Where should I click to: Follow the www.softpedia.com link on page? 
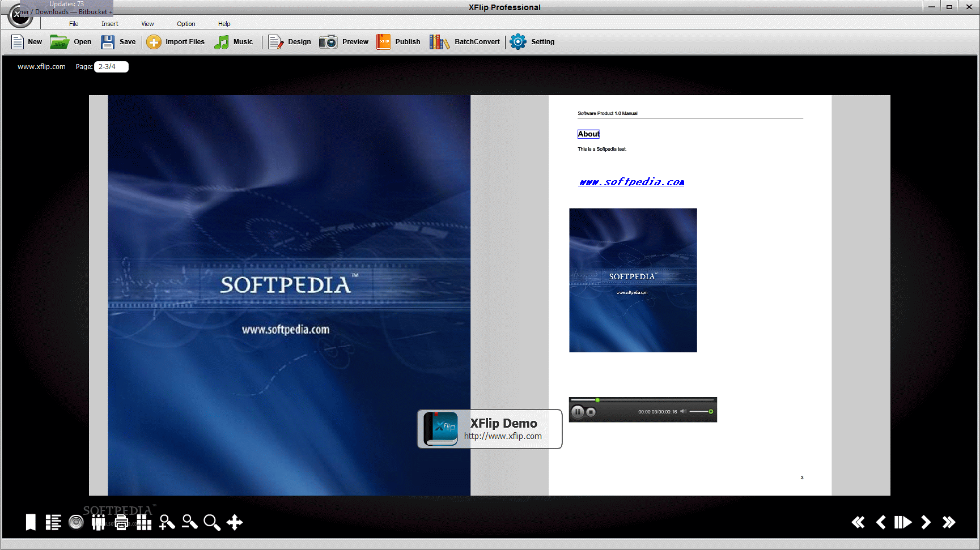click(631, 182)
